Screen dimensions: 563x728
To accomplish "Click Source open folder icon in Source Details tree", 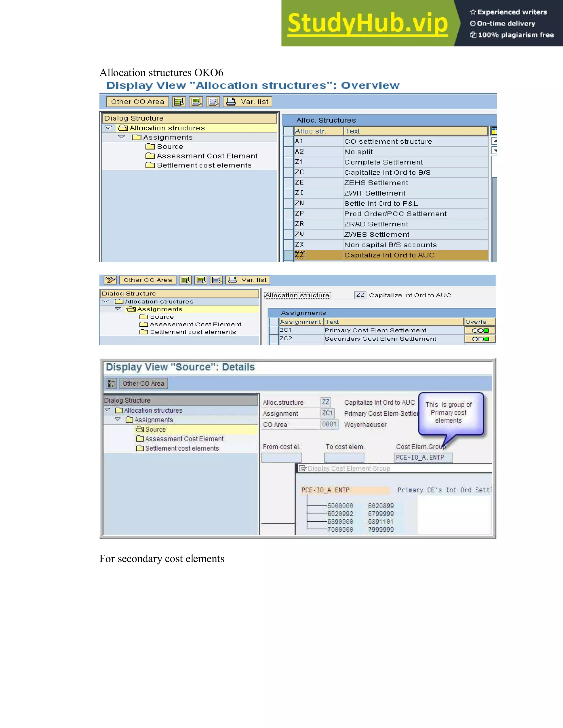I will [x=140, y=429].
